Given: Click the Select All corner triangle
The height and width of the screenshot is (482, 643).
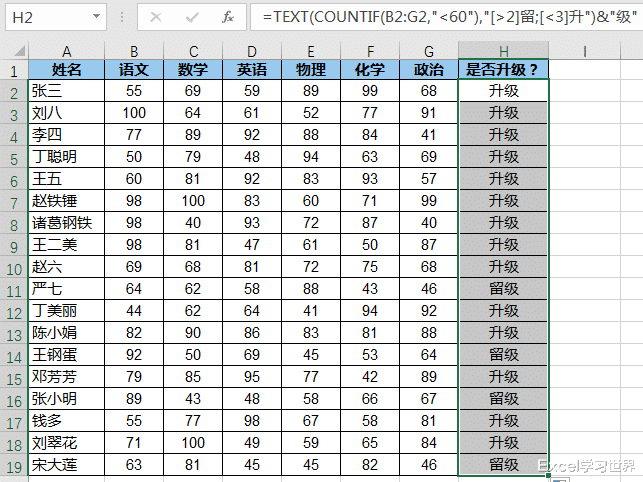Looking at the screenshot, I should pyautogui.click(x=19, y=50).
